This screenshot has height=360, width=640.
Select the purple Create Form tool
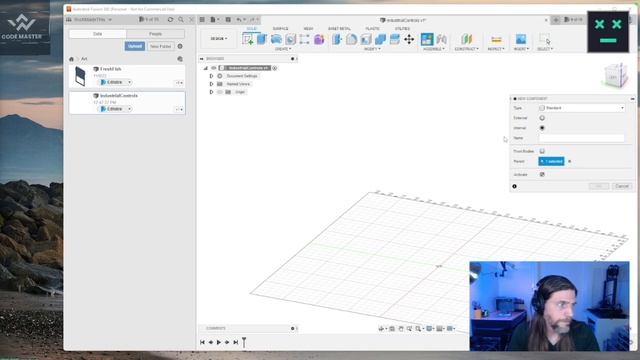coord(319,39)
